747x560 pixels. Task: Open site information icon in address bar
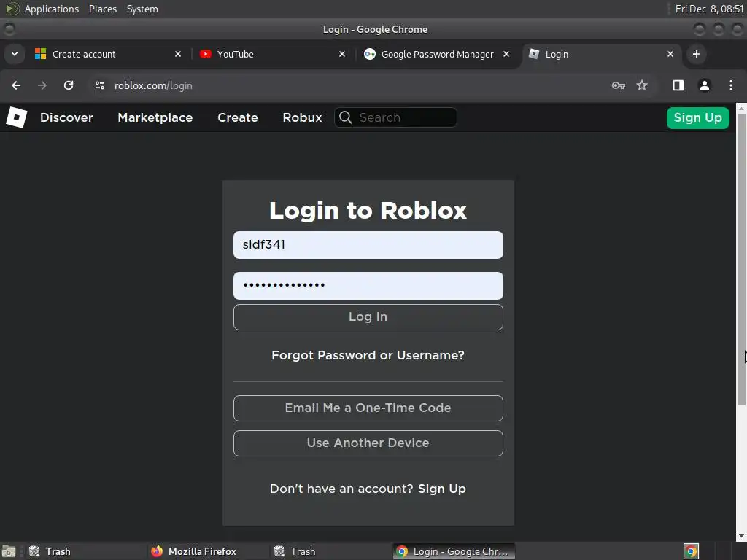tap(99, 85)
